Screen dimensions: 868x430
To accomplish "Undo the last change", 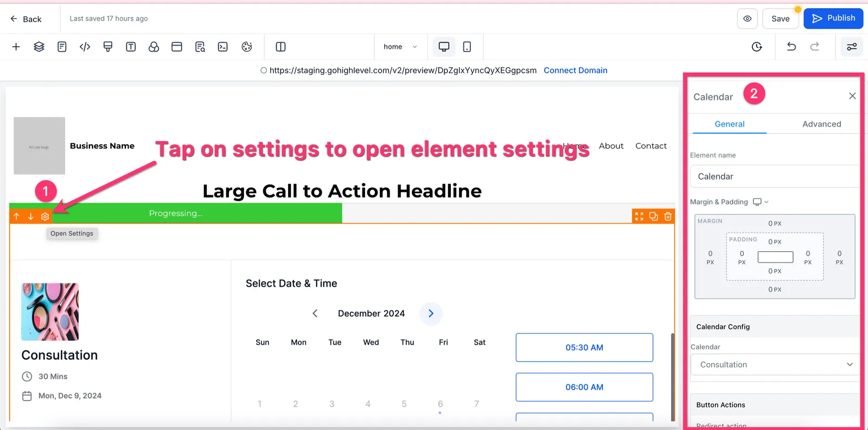I will point(792,47).
